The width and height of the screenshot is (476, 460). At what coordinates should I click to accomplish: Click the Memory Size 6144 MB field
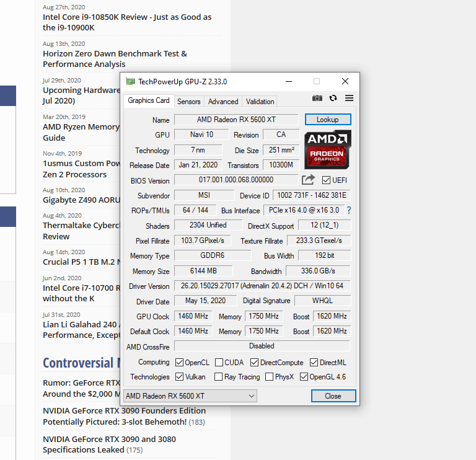click(203, 270)
